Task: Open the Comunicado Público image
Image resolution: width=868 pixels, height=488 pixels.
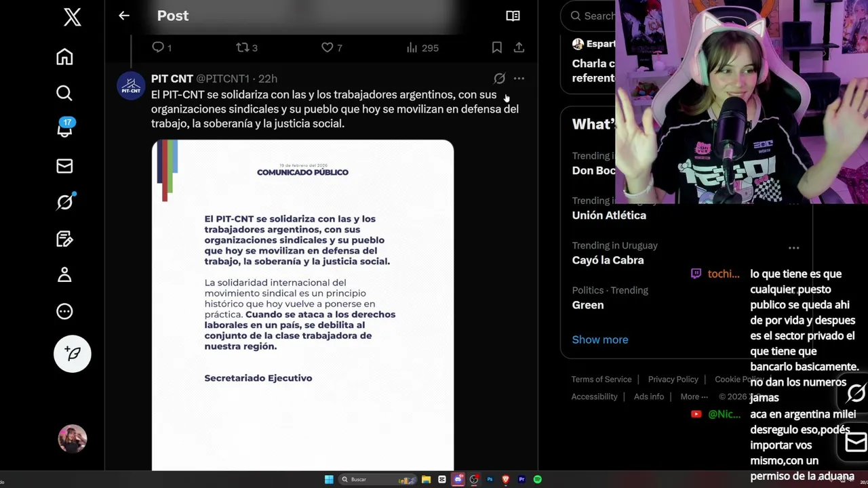Action: click(302, 305)
